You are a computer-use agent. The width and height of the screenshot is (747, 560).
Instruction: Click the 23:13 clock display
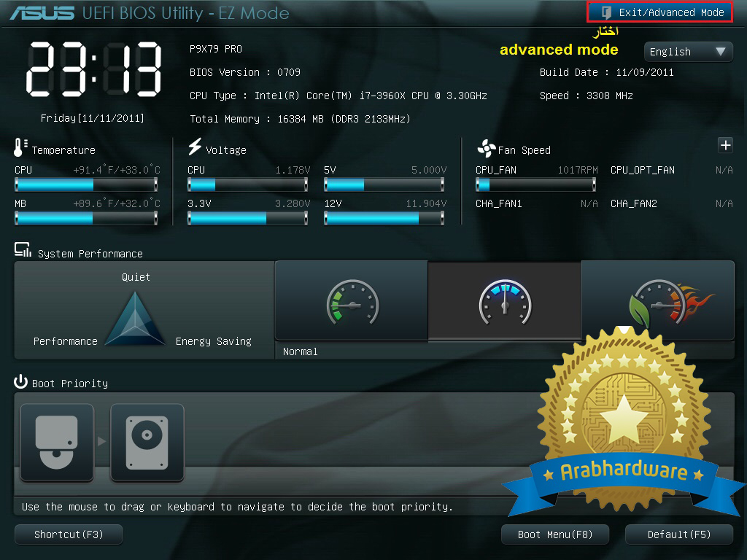coord(93,69)
